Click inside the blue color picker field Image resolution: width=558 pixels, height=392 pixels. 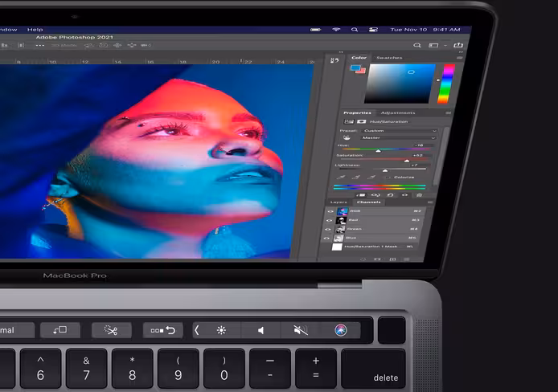pyautogui.click(x=400, y=84)
